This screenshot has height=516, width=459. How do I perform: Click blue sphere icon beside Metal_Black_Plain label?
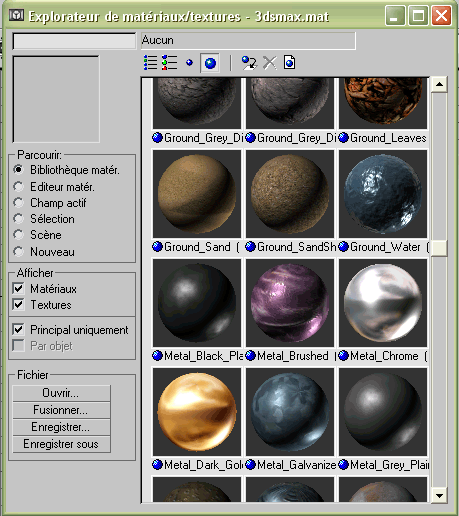pyautogui.click(x=157, y=356)
